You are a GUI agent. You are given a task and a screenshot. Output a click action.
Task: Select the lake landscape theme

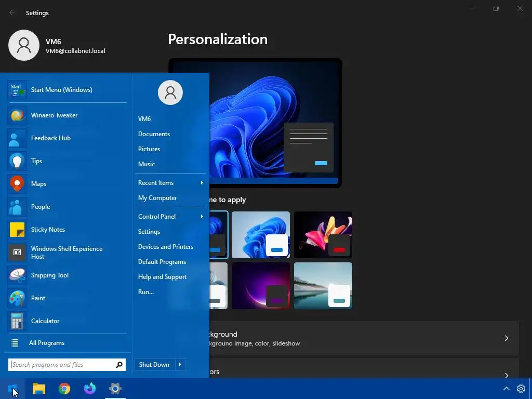323,286
